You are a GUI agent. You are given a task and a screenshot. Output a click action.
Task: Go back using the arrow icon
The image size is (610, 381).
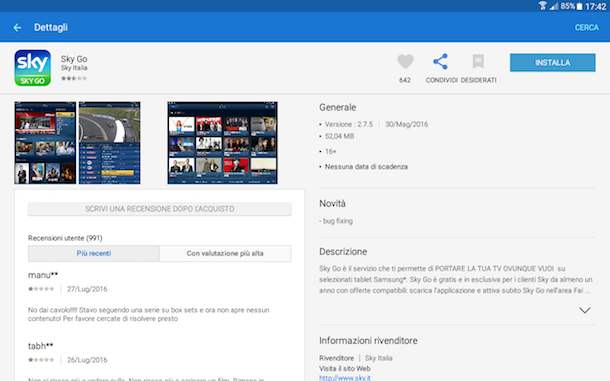point(17,28)
